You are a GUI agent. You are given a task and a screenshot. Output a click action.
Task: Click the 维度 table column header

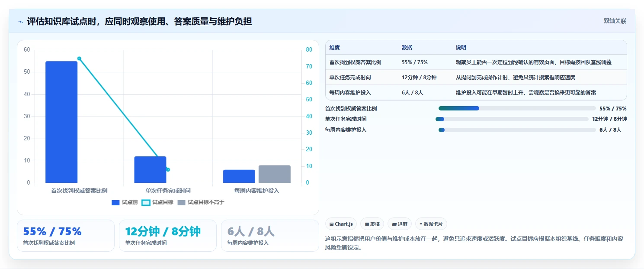point(334,48)
